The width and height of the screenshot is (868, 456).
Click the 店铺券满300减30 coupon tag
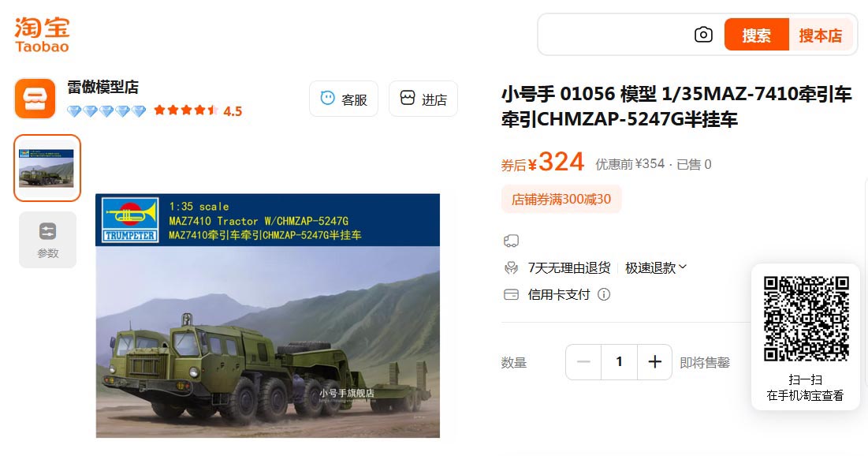click(561, 199)
